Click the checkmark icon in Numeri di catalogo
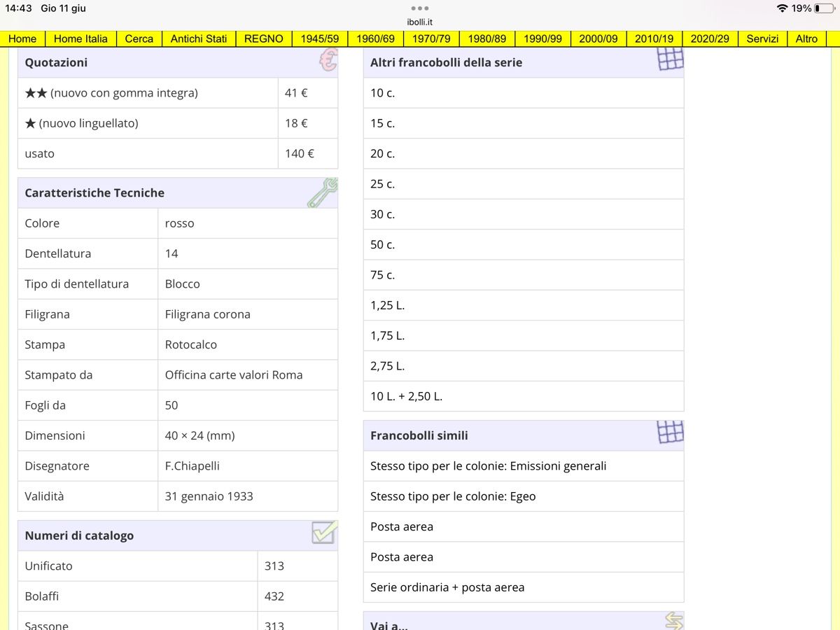The height and width of the screenshot is (630, 840). pos(325,533)
